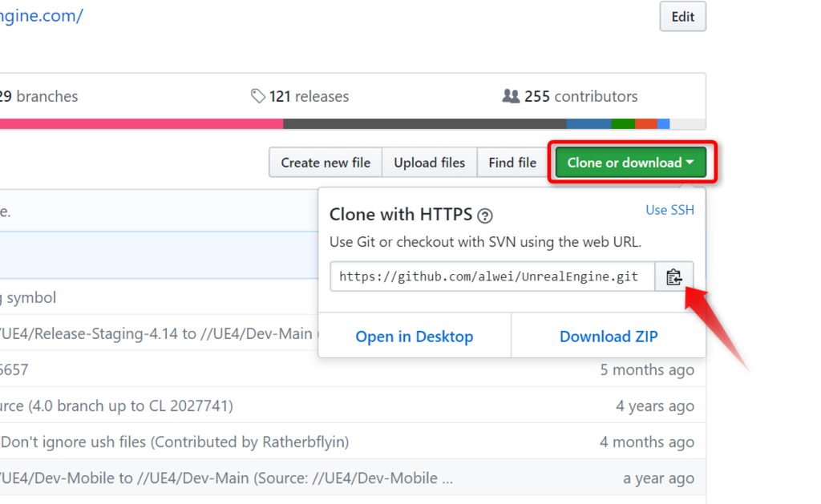Select the HTTPS clone URL field
The width and height of the screenshot is (821, 504).
(492, 277)
